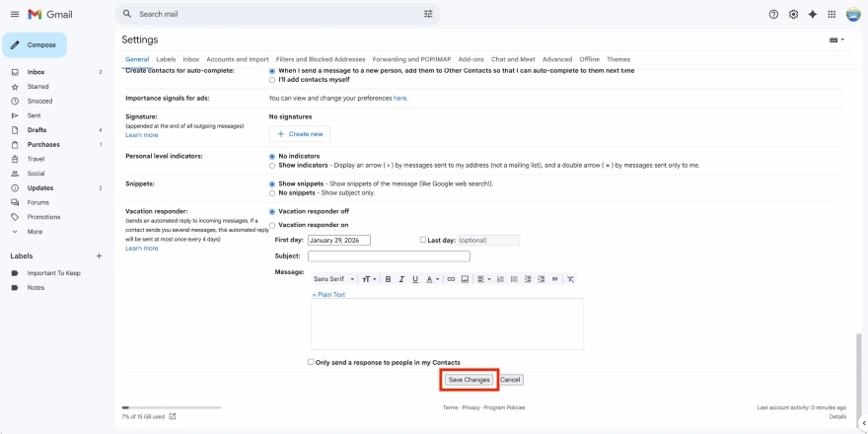
Task: Enable the Last day checkbox
Action: (423, 240)
